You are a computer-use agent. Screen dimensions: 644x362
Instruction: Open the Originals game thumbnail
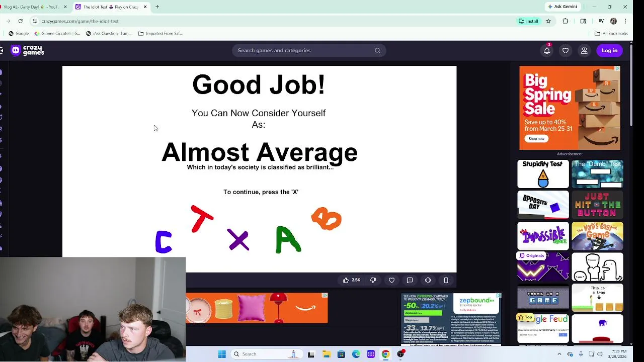coord(543,267)
